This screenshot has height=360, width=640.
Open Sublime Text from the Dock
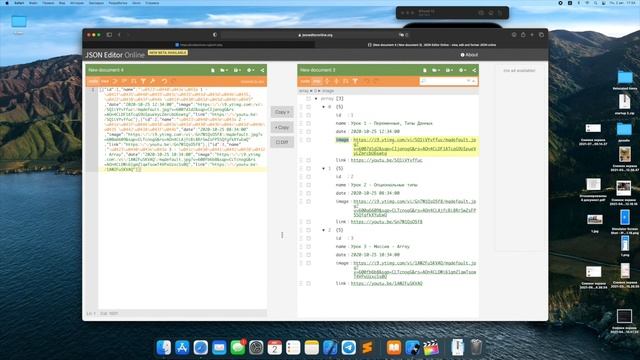367,347
